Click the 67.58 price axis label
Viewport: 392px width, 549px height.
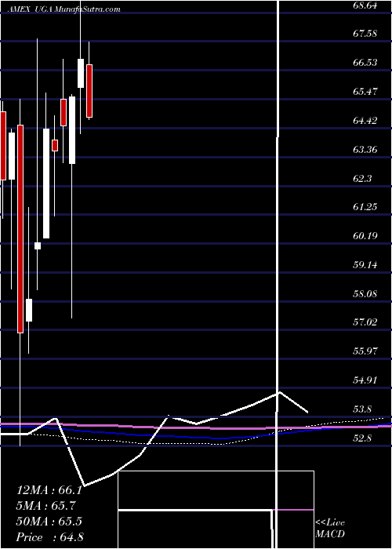[366, 34]
